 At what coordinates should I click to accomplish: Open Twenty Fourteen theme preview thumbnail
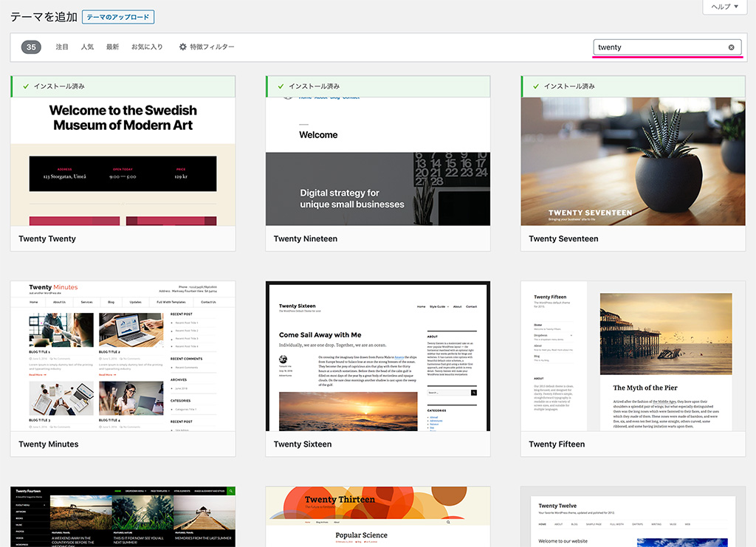(123, 517)
